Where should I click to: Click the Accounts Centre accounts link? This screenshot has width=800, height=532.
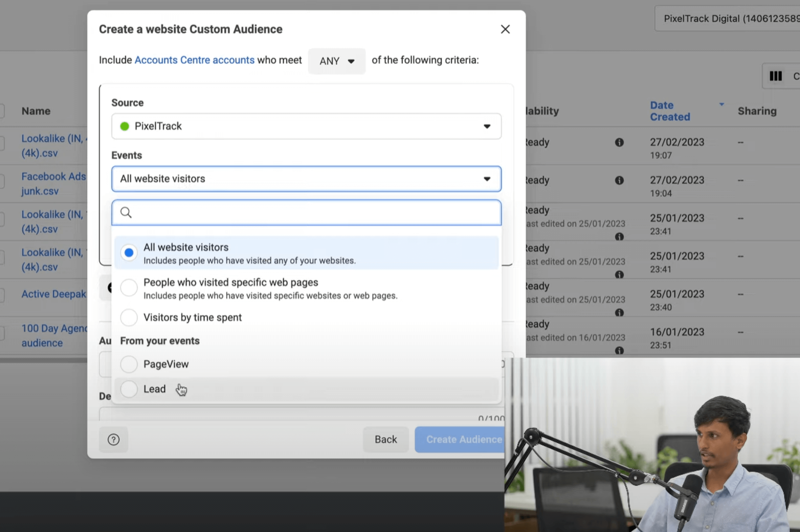pos(194,60)
